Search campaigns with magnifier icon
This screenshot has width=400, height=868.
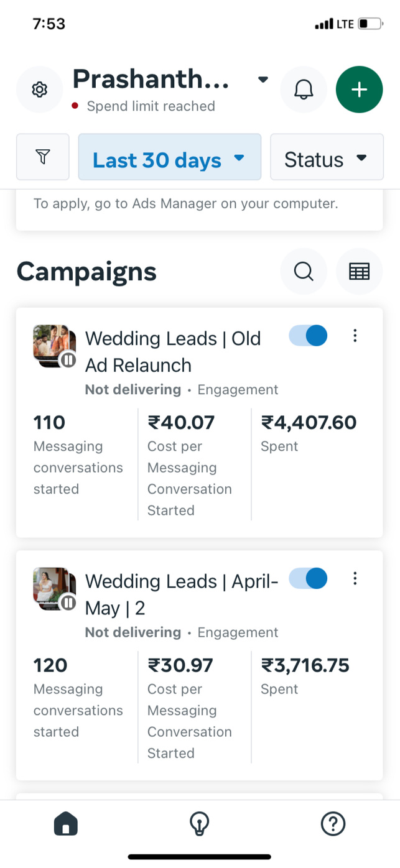click(304, 272)
